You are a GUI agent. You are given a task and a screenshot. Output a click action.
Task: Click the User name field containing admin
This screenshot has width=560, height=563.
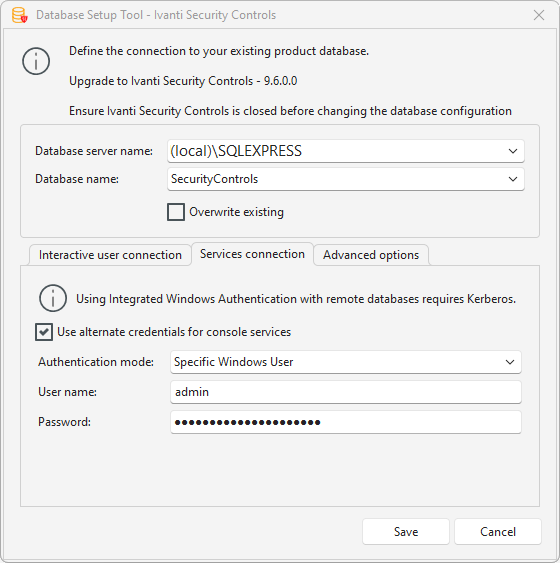(x=346, y=392)
